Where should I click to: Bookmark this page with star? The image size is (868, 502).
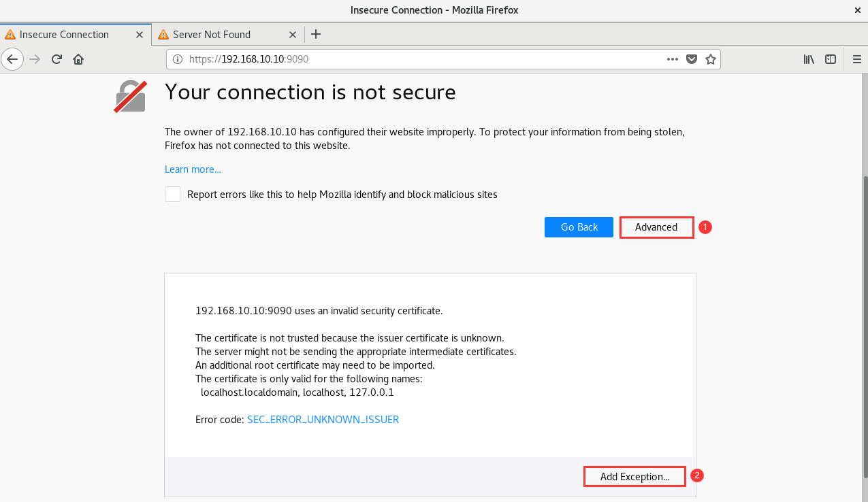[x=711, y=59]
